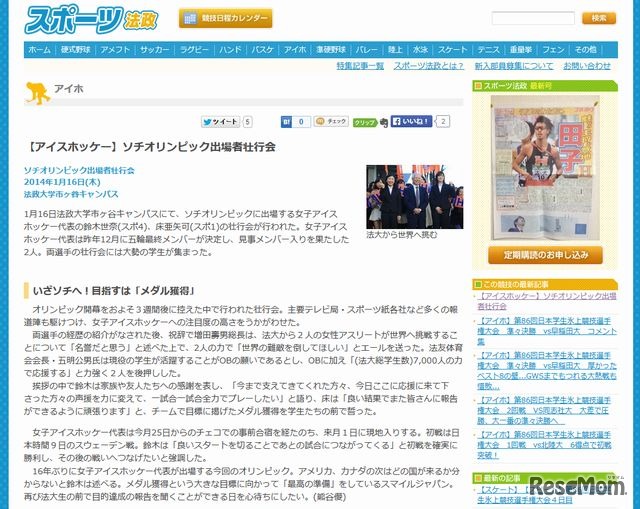Open アメフト menu item
This screenshot has height=509, width=640.
[x=115, y=50]
